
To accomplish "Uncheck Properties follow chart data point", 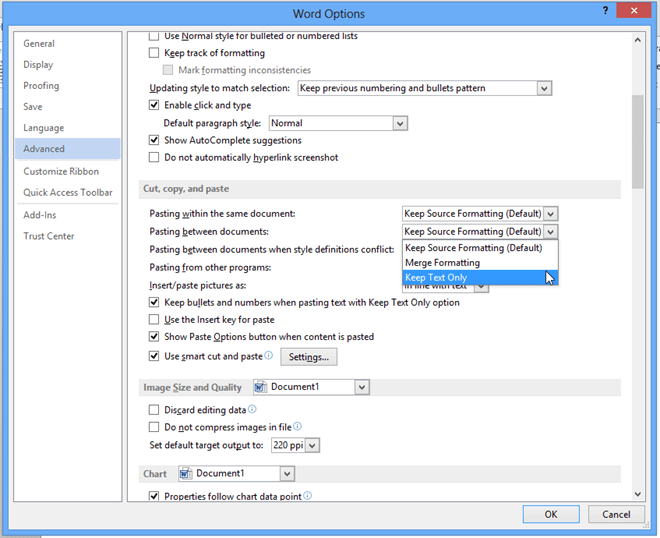I will tap(154, 496).
